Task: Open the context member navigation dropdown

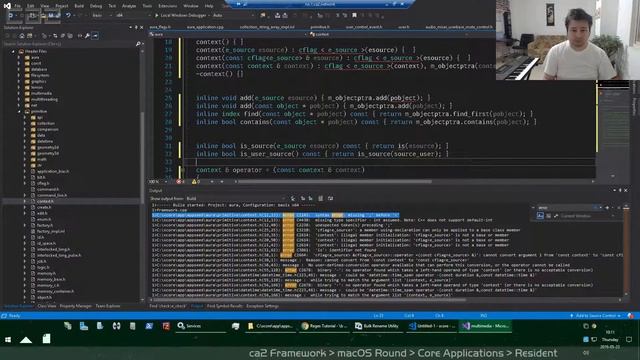Action: pyautogui.click(x=388, y=35)
